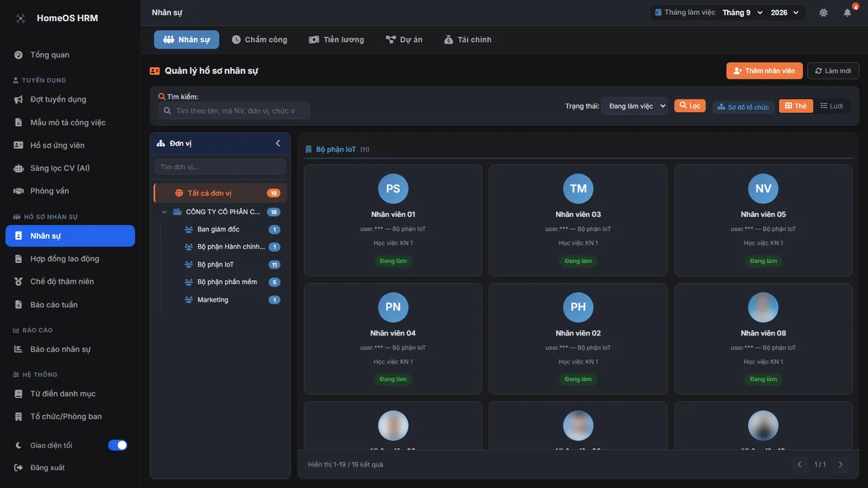Switch to Chấm công tab
This screenshot has width=868, height=488.
[x=259, y=39]
